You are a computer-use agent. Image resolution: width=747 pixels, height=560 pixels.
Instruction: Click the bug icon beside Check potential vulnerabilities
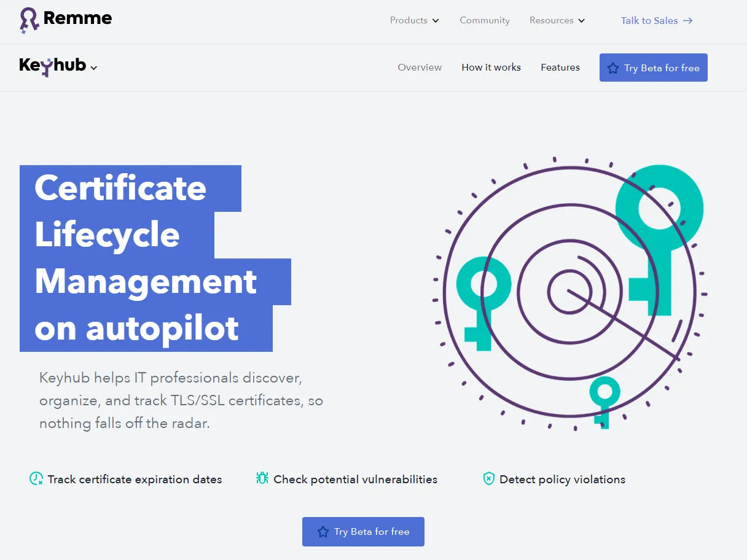262,478
